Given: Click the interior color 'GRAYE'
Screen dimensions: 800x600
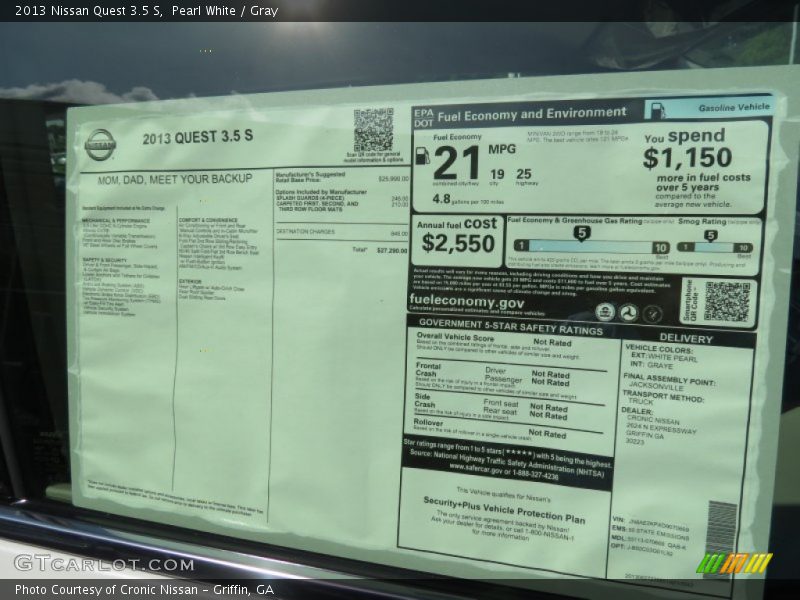Looking at the screenshot, I should (660, 365).
